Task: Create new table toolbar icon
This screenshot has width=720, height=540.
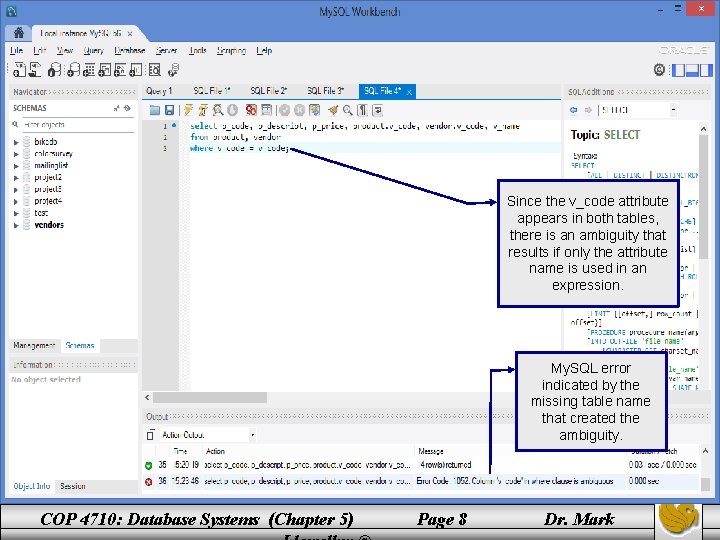Action: tap(89, 70)
